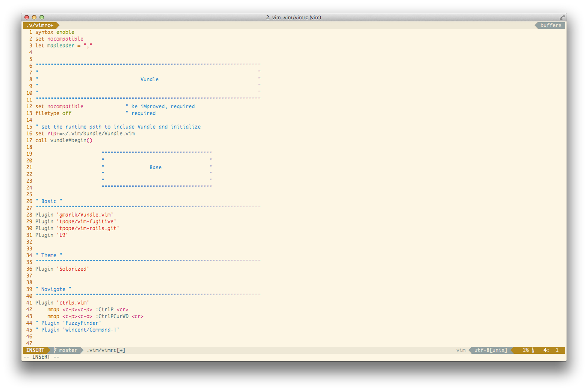588x391 pixels.
Task: Click 'set nocompatible' on line 12
Action: point(59,106)
